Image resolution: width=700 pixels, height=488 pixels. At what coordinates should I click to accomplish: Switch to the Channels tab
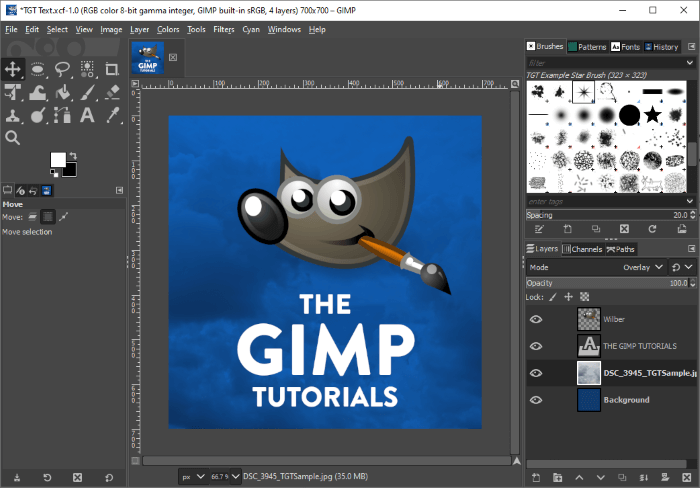point(583,249)
